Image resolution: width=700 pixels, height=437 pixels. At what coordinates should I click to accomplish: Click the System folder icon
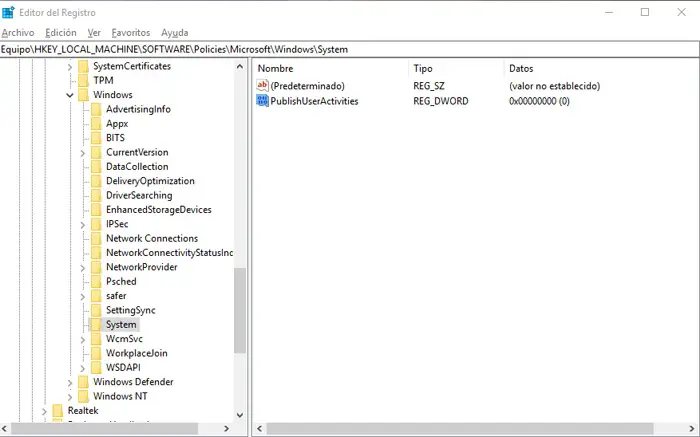click(x=96, y=325)
